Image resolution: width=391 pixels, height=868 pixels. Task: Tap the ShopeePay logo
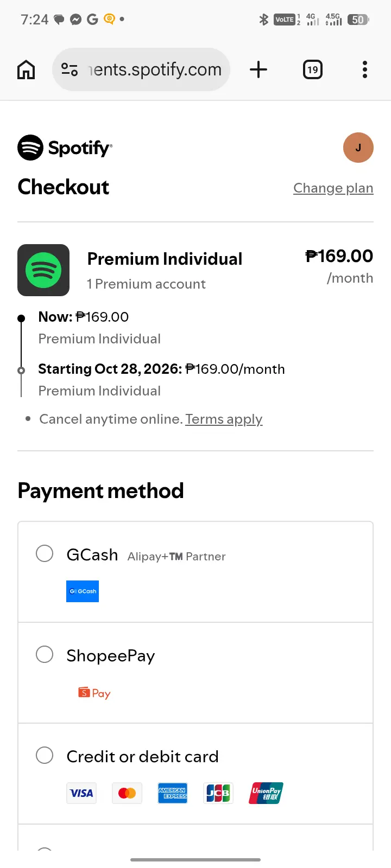94,693
